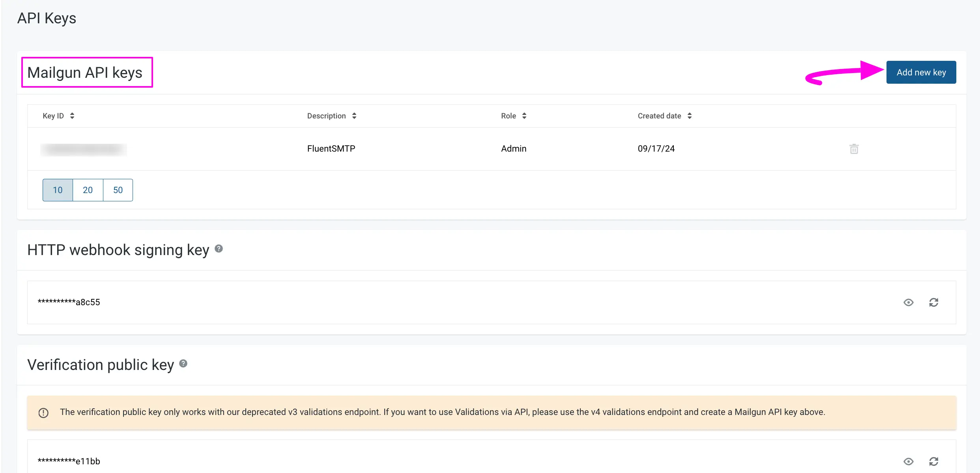Viewport: 980px width, 473px height.
Task: Regenerate the HTTP webhook signing key
Action: coord(933,302)
